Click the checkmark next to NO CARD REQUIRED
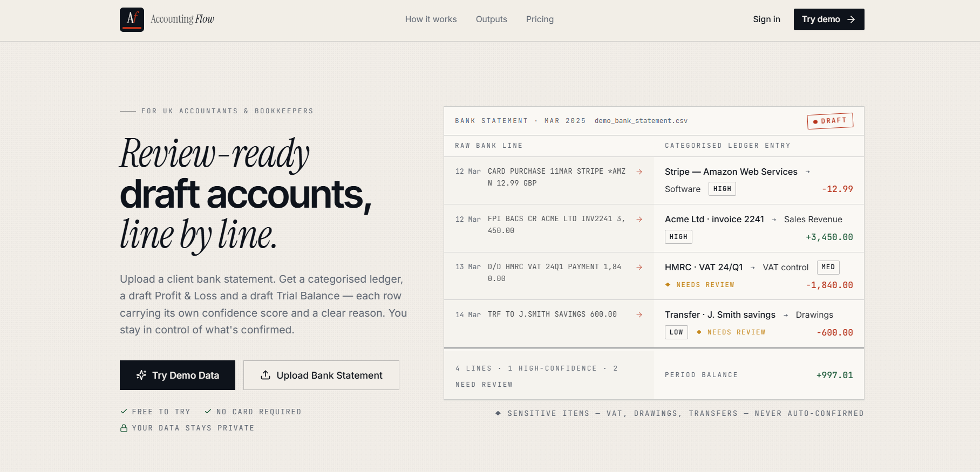 (208, 412)
